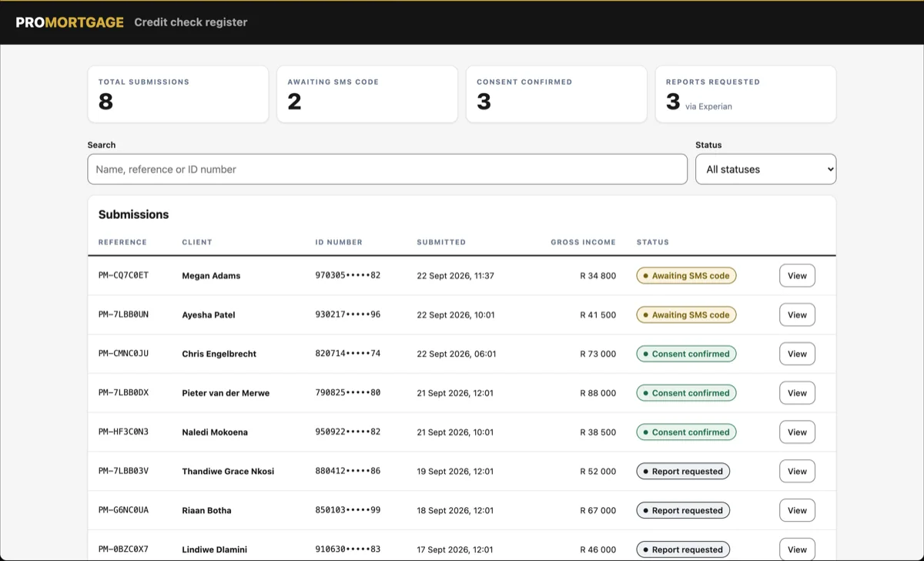Select the Total Submissions card
This screenshot has height=561, width=924.
click(x=178, y=94)
